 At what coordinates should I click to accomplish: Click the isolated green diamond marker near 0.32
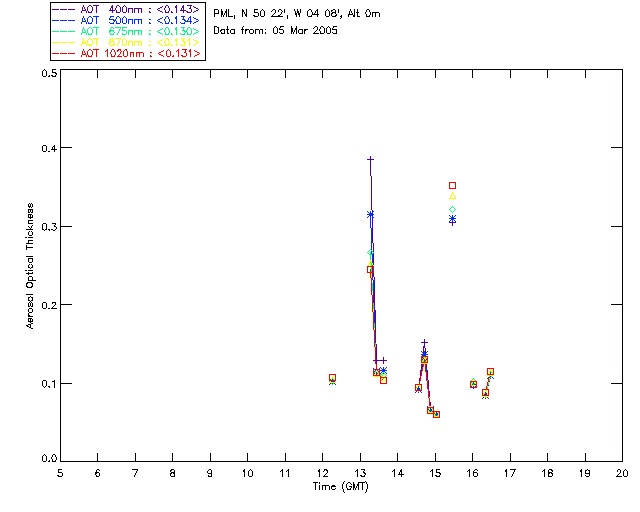[x=452, y=209]
